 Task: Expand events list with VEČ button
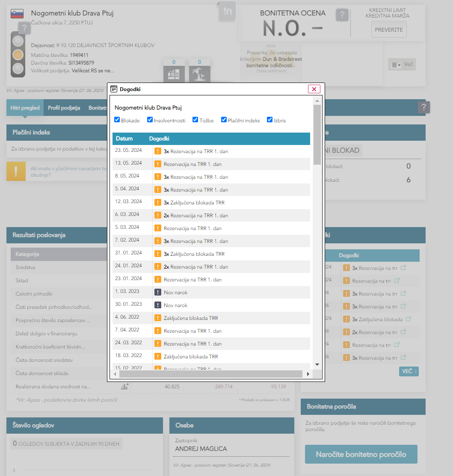[409, 371]
